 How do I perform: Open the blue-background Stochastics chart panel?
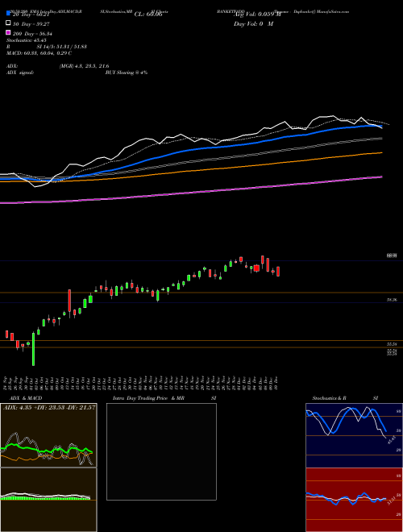click(354, 435)
